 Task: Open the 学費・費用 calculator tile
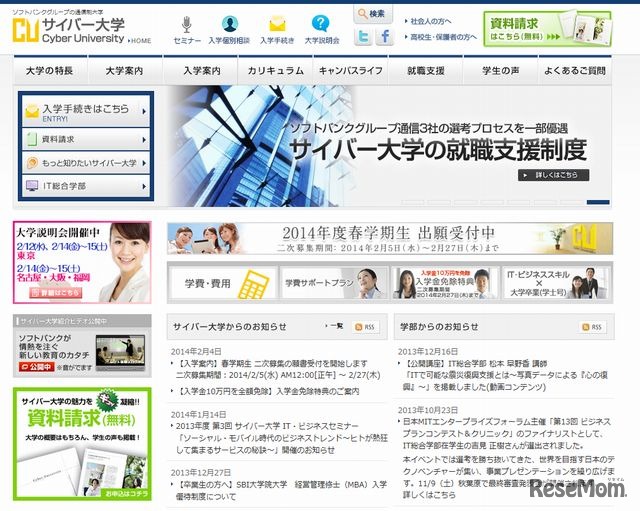pos(223,283)
